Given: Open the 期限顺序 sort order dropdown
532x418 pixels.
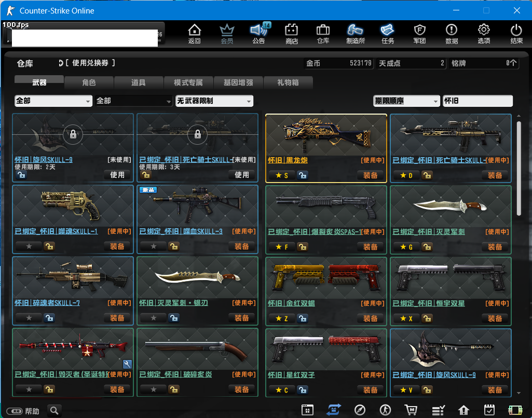Looking at the screenshot, I should point(406,101).
